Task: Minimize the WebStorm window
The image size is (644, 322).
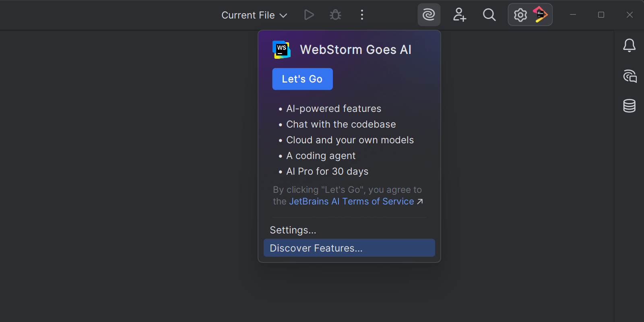Action: [573, 15]
